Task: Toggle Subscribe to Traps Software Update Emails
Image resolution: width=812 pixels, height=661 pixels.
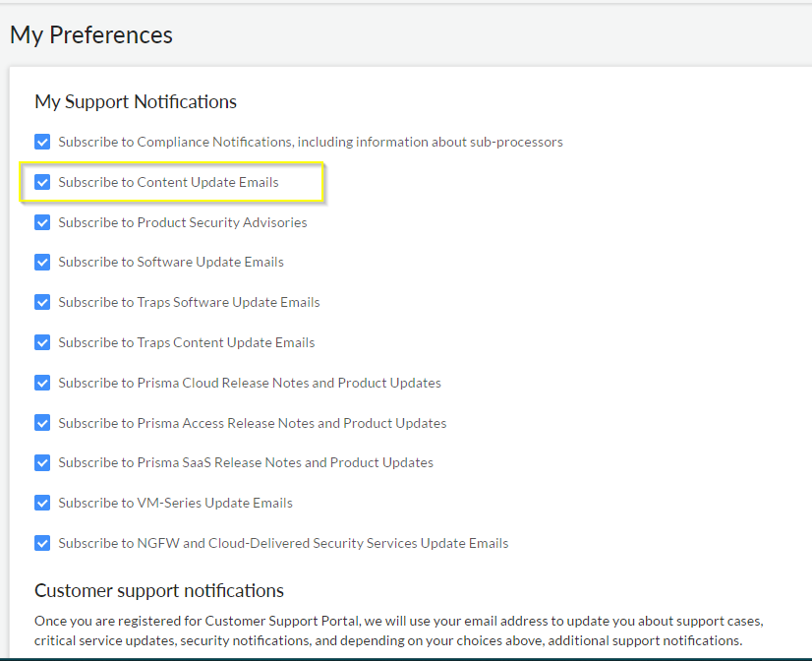Action: 42,302
